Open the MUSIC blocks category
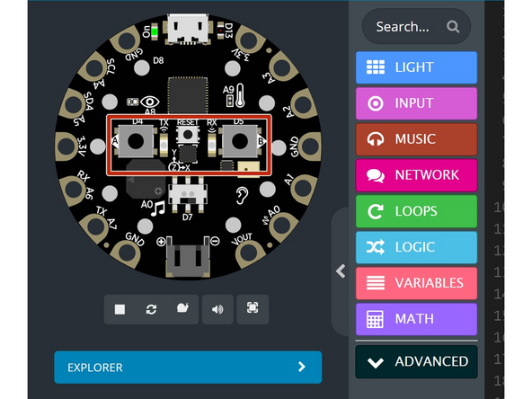532x399 pixels. point(416,139)
